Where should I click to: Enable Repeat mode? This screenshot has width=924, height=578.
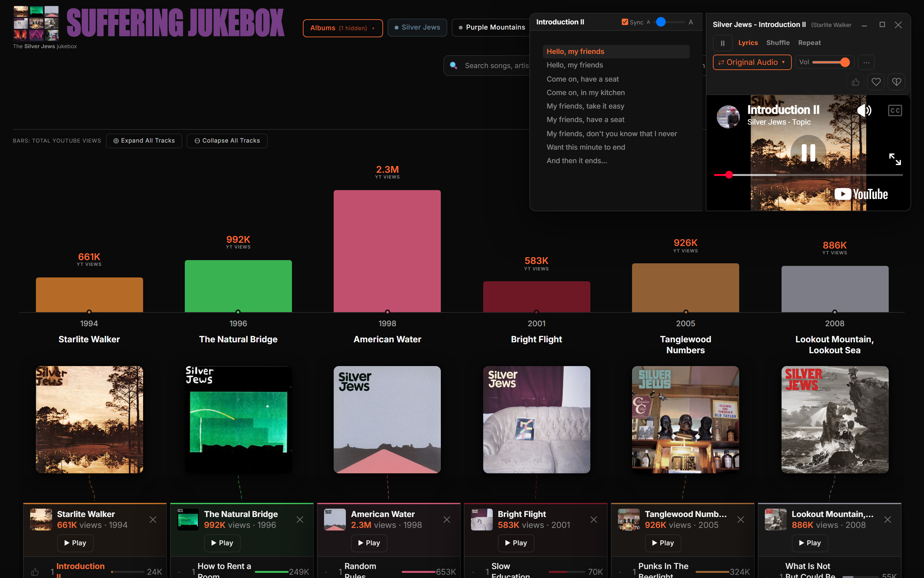point(809,43)
